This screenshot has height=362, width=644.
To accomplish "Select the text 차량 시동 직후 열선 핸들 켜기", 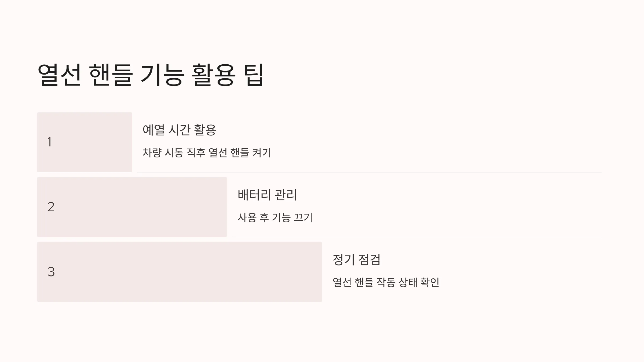I will click(207, 153).
